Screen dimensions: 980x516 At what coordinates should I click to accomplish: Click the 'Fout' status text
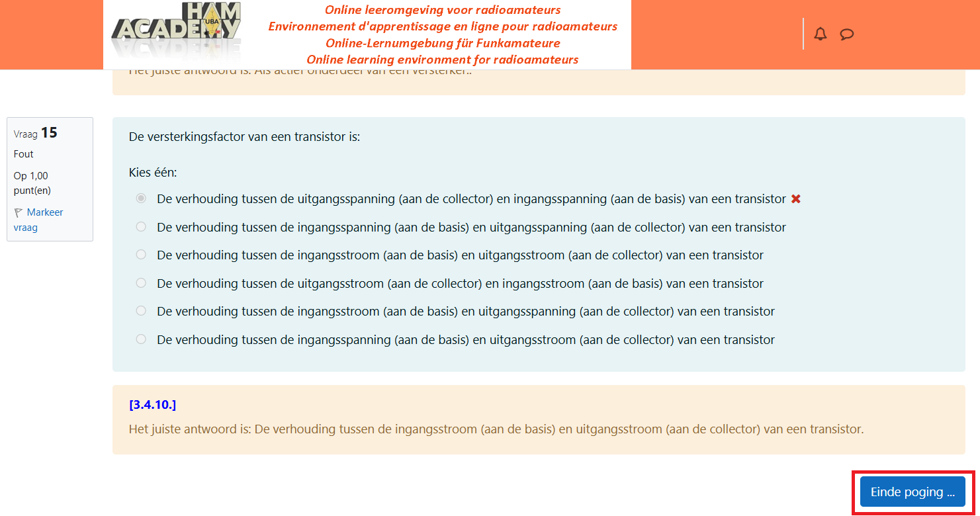(x=24, y=154)
